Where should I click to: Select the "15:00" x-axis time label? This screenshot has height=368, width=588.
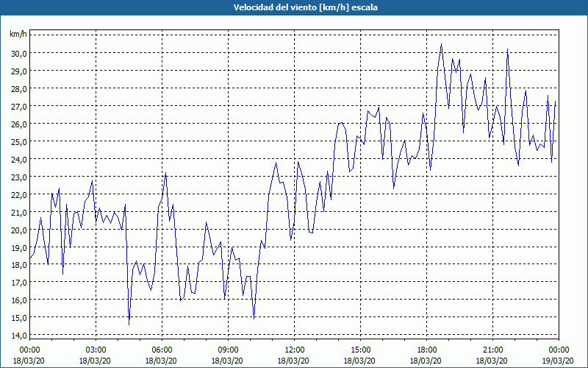click(x=360, y=350)
